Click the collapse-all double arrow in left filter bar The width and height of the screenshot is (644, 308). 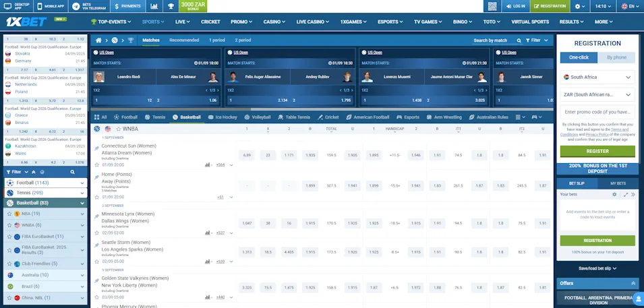[33, 172]
